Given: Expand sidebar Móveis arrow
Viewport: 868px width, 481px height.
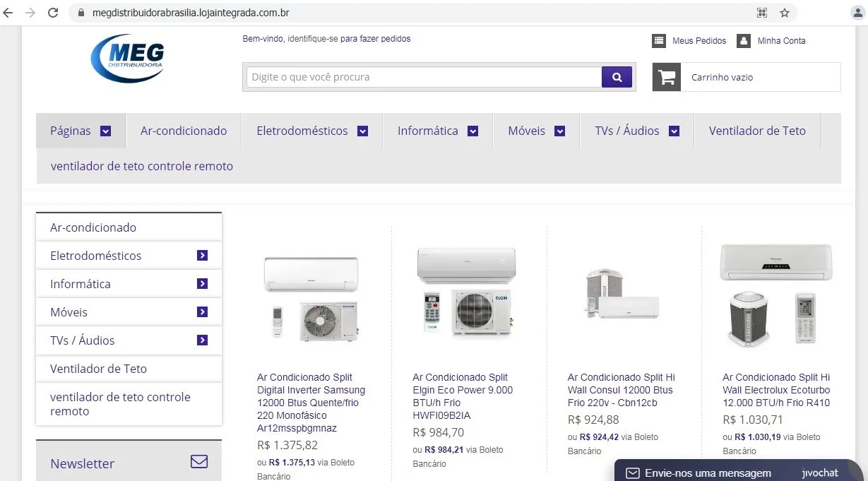Looking at the screenshot, I should pos(203,312).
